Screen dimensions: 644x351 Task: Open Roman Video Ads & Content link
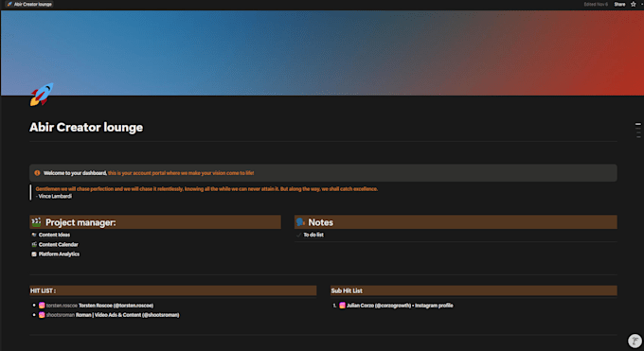pos(127,315)
